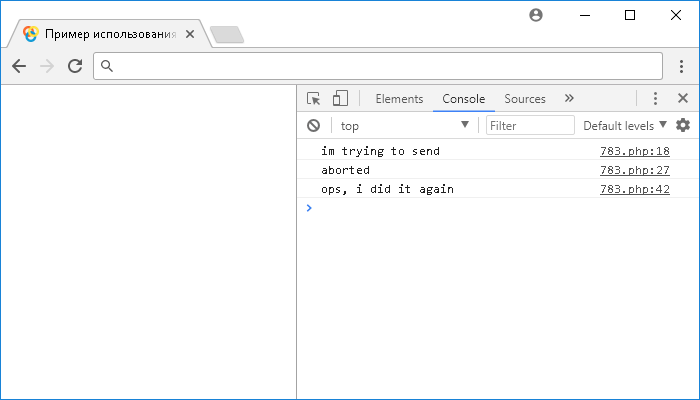700x400 pixels.
Task: Show more DevTools tabs
Action: coord(569,98)
